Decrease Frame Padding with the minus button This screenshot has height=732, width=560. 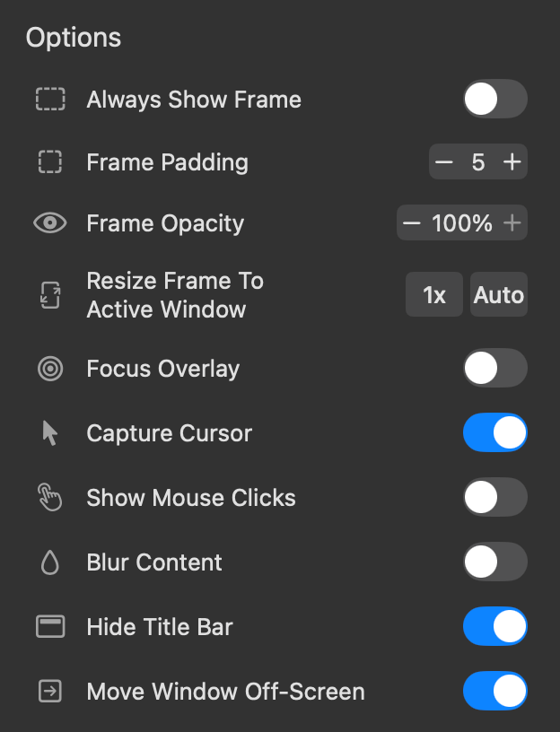(444, 162)
